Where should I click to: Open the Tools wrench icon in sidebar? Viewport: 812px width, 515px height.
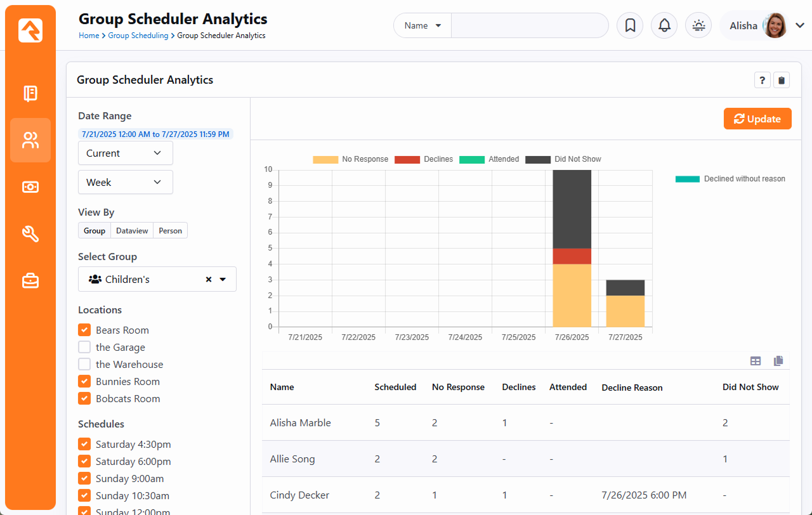click(x=30, y=234)
